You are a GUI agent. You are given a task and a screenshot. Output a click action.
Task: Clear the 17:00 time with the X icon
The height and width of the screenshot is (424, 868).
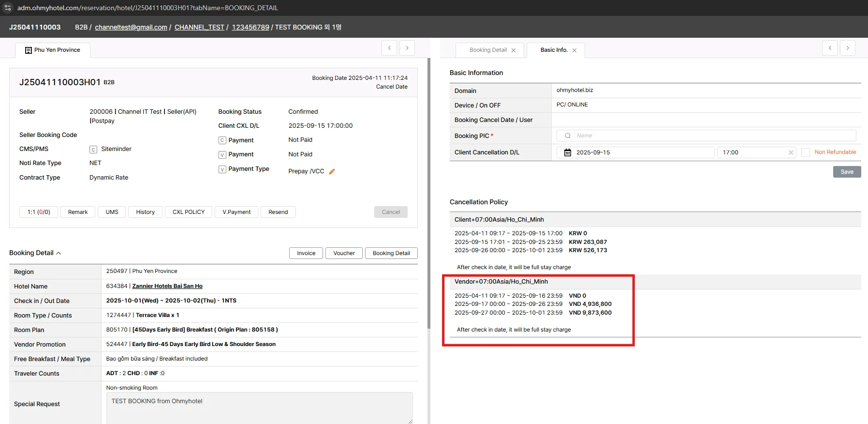(x=791, y=152)
